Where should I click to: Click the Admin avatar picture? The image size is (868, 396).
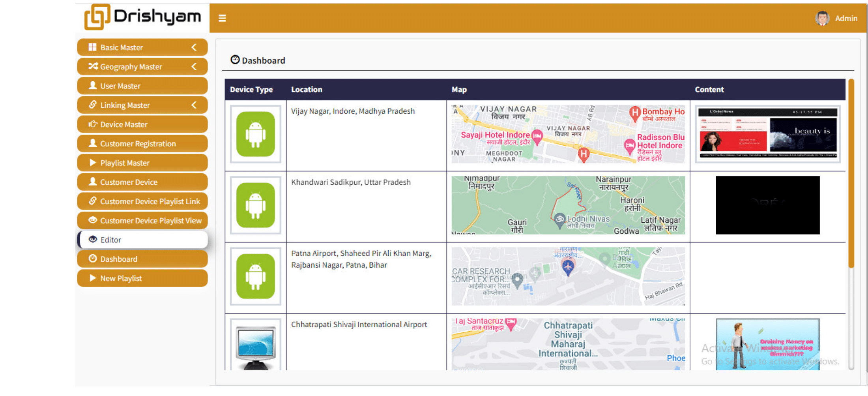pyautogui.click(x=822, y=18)
